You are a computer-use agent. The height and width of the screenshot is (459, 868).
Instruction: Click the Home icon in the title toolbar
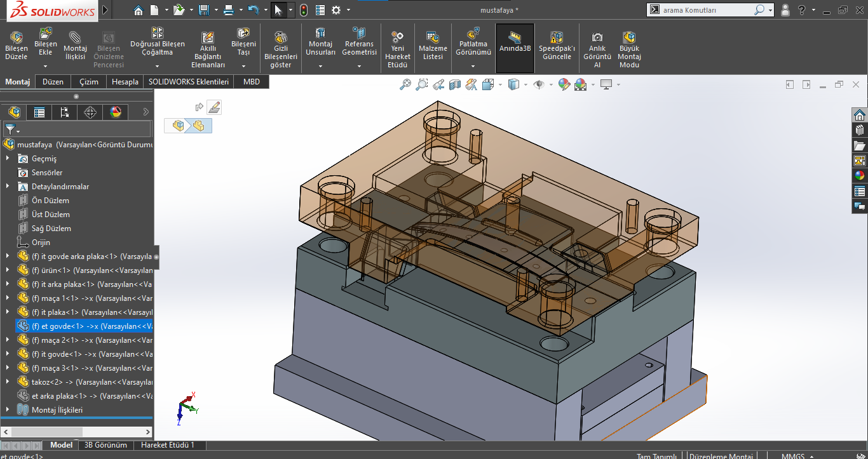[x=139, y=10]
